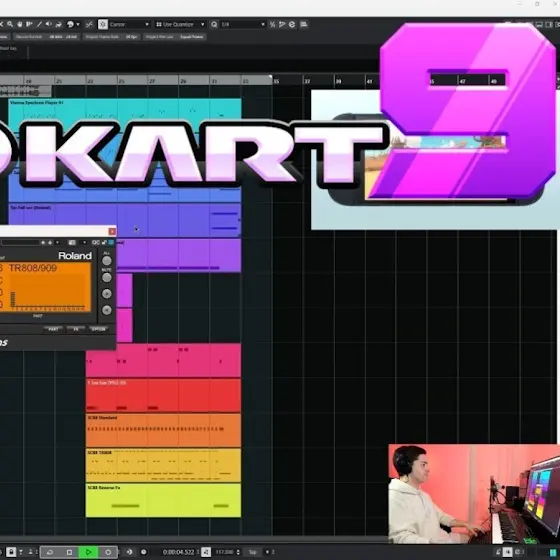Select the Play speaker tool in toolbar
Image resolution: width=560 pixels, height=560 pixels.
[49, 24]
